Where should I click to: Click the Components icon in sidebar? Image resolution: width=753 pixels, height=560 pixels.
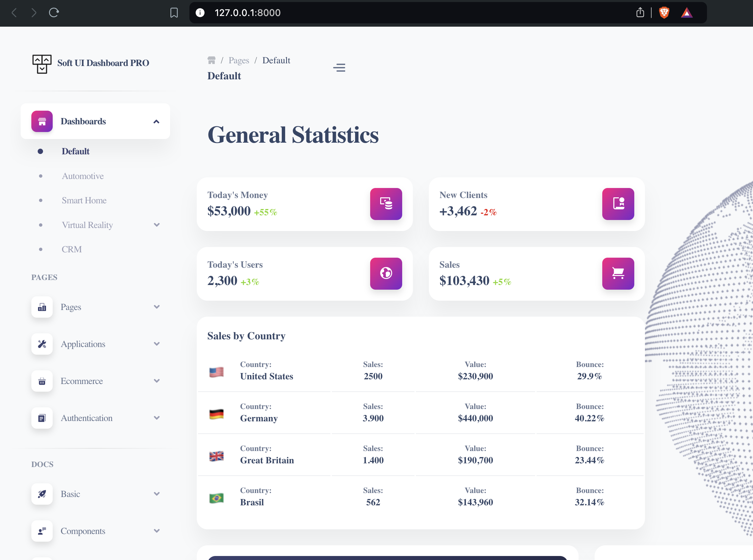[42, 531]
